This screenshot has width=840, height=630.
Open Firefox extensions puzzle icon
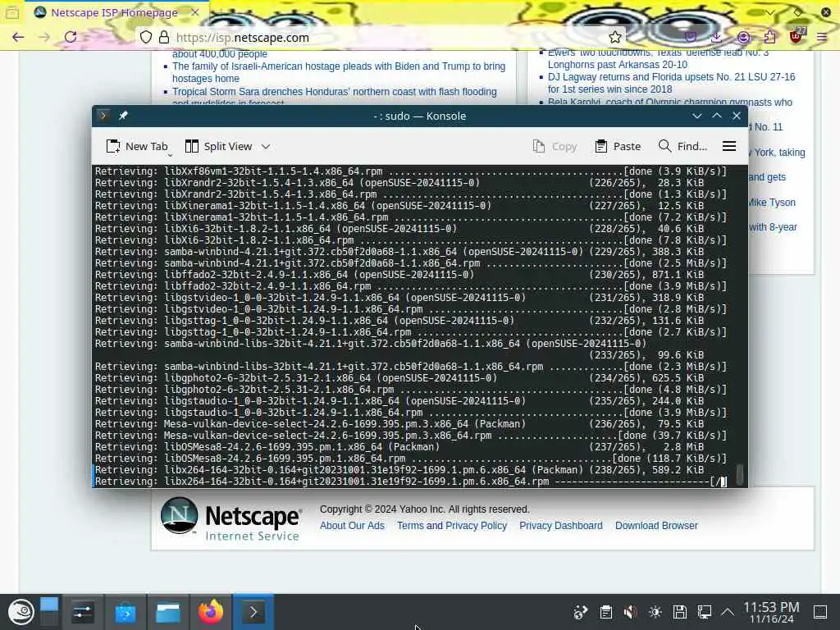pyautogui.click(x=769, y=38)
